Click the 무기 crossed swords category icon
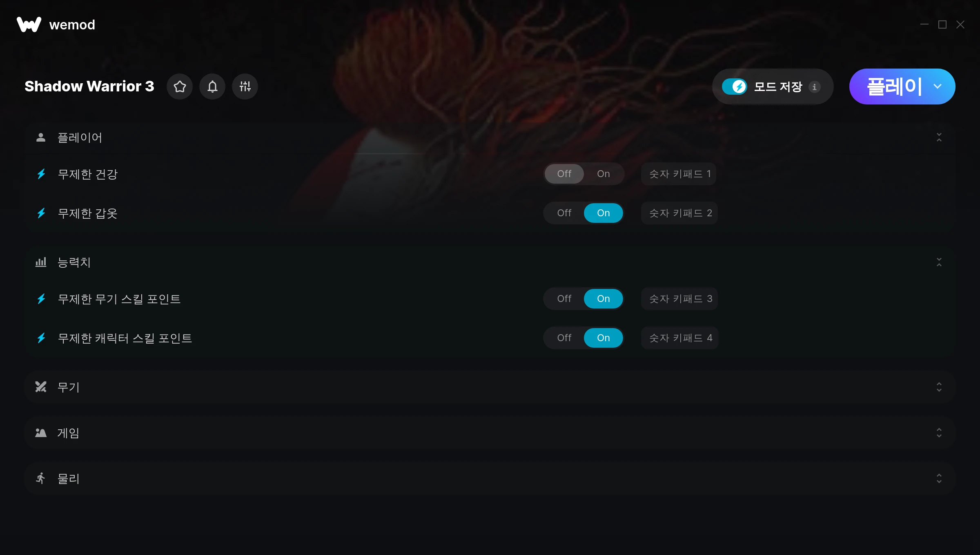980x555 pixels. pyautogui.click(x=41, y=387)
